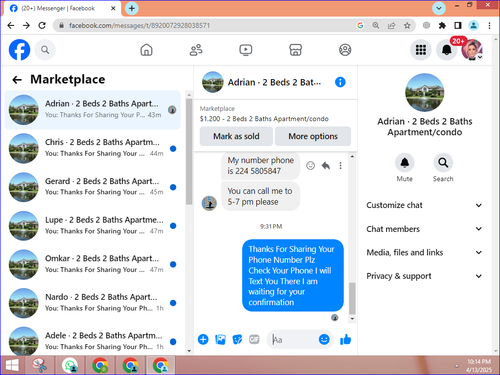The height and width of the screenshot is (375, 500).
Task: Select Adrian conversation in list
Action: 93,110
